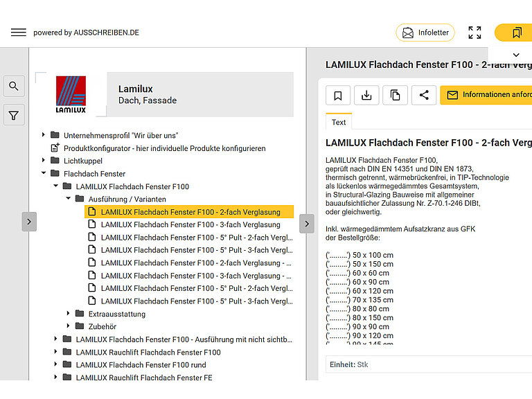Click the Lamilux logo
The image size is (532, 399).
click(71, 94)
